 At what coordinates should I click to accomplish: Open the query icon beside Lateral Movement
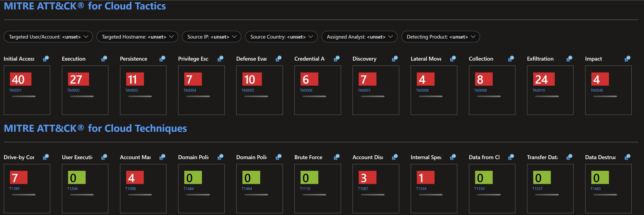pos(453,59)
